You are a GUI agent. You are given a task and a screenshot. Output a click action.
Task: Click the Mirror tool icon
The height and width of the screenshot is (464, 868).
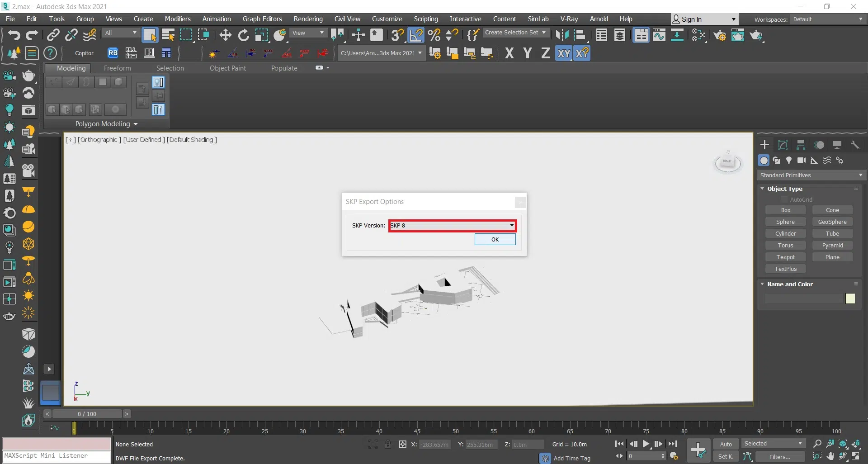pyautogui.click(x=562, y=35)
